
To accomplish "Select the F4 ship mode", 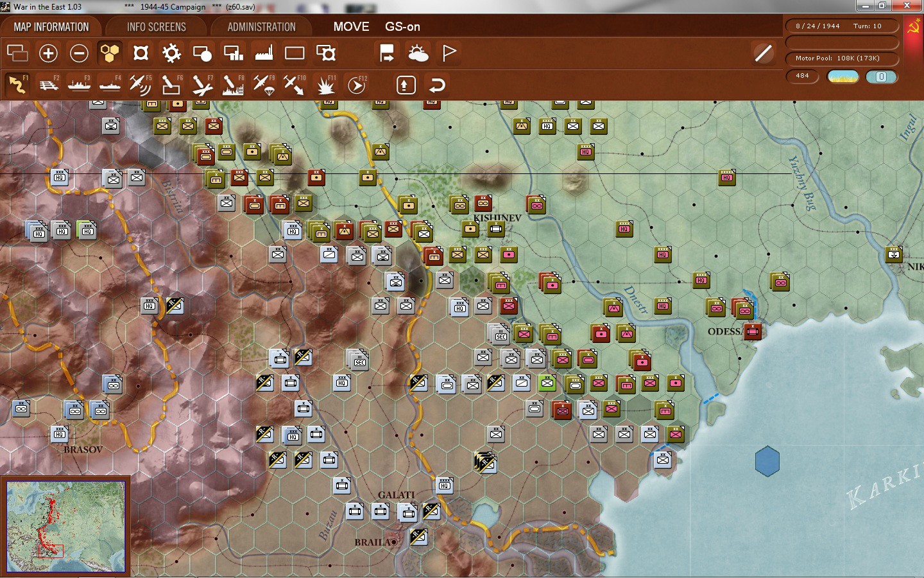I will 110,84.
